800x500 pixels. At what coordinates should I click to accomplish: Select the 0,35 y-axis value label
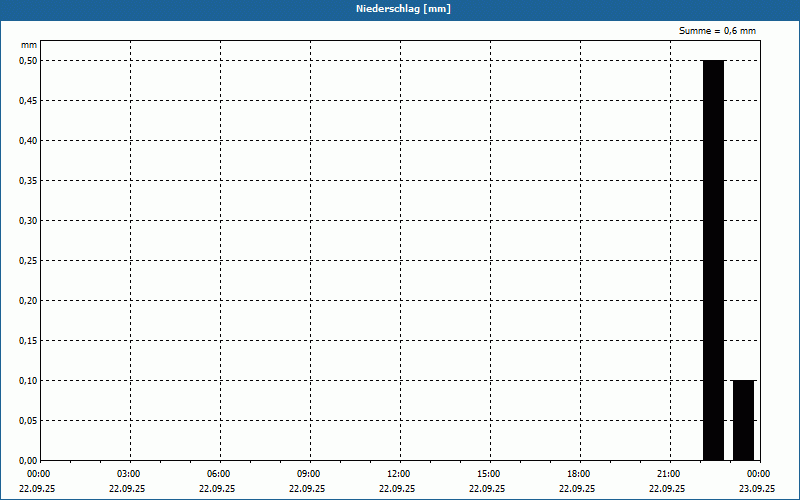pyautogui.click(x=28, y=180)
